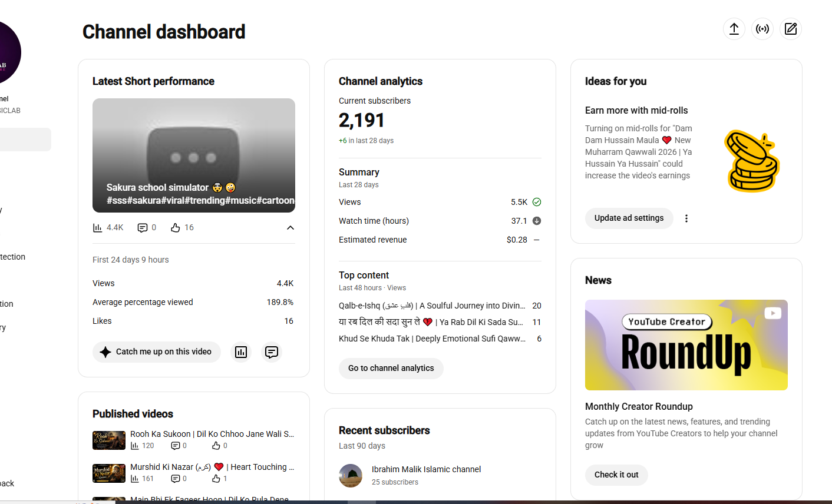Open Khud Se Khuda Tak top content entry

(432, 339)
